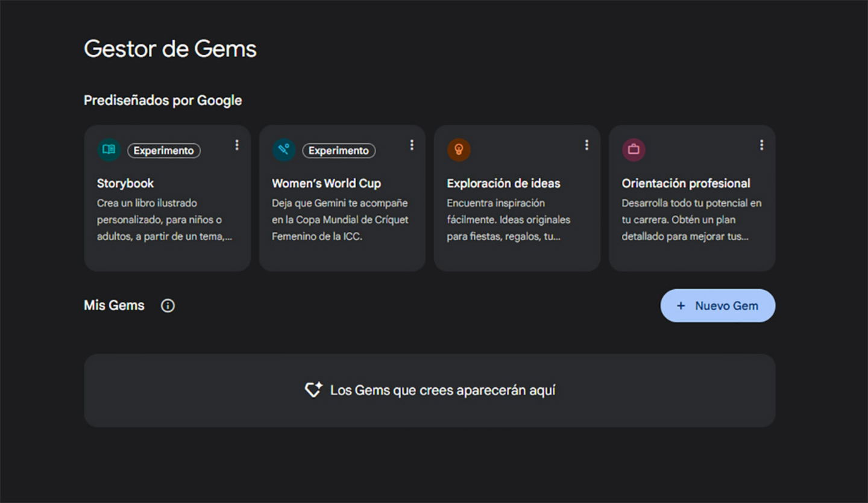Click the briefcase icon on Orientación profesional

pyautogui.click(x=634, y=150)
